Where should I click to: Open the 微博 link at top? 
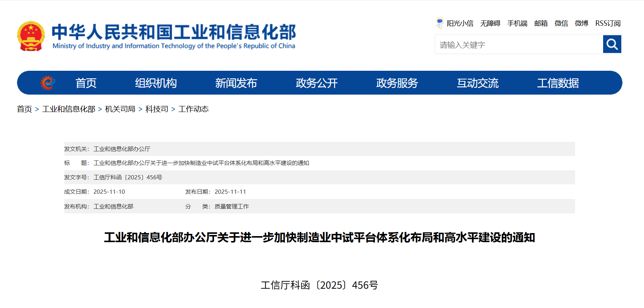click(582, 23)
